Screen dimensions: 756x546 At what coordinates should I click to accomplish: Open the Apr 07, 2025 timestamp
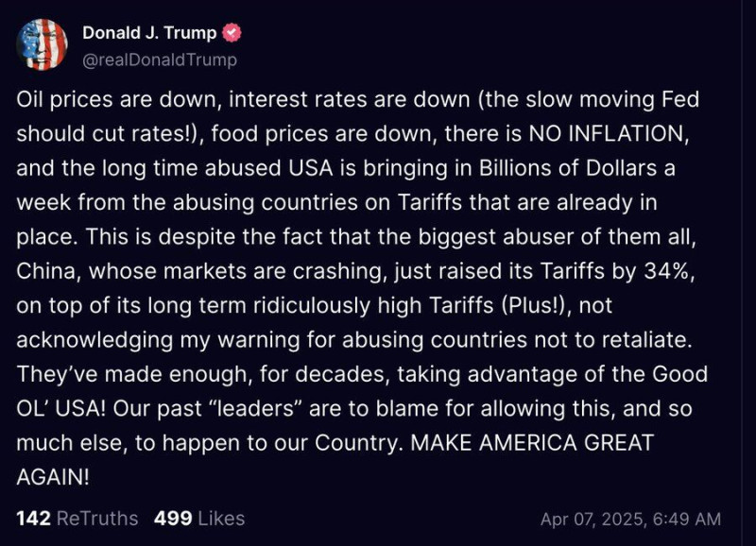[630, 519]
